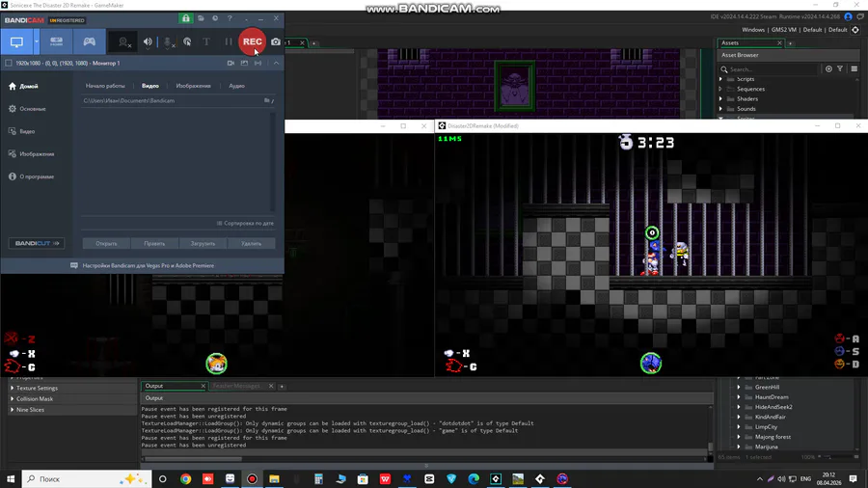Toggle mouse cursor effects in Bandicam
This screenshot has height=488, width=868.
tap(187, 42)
